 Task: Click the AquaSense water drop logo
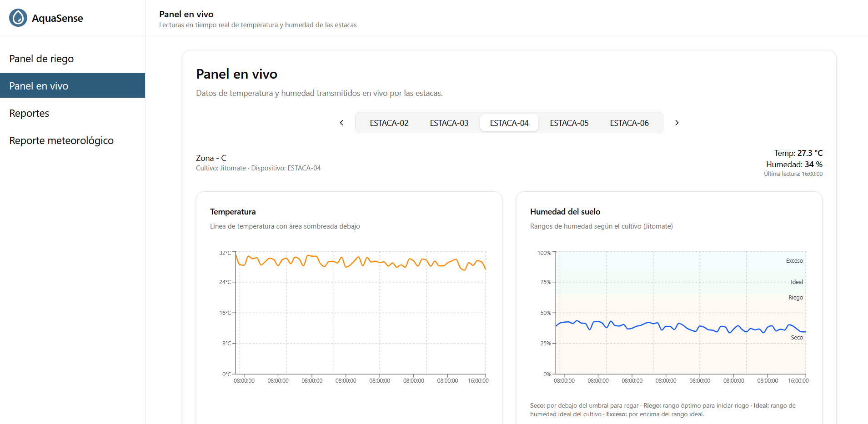point(18,18)
